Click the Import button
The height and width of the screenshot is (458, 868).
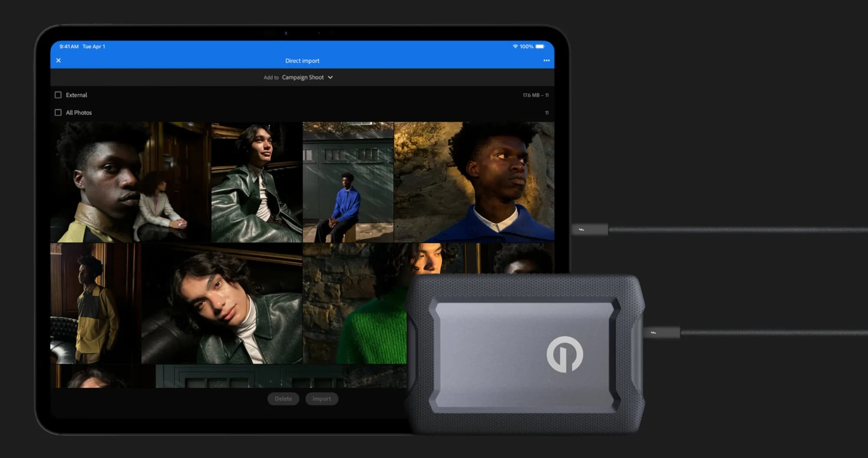tap(322, 399)
